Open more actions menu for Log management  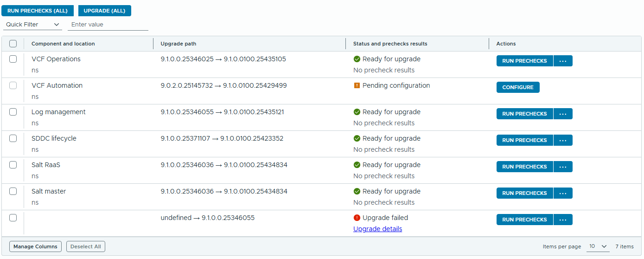click(x=563, y=114)
